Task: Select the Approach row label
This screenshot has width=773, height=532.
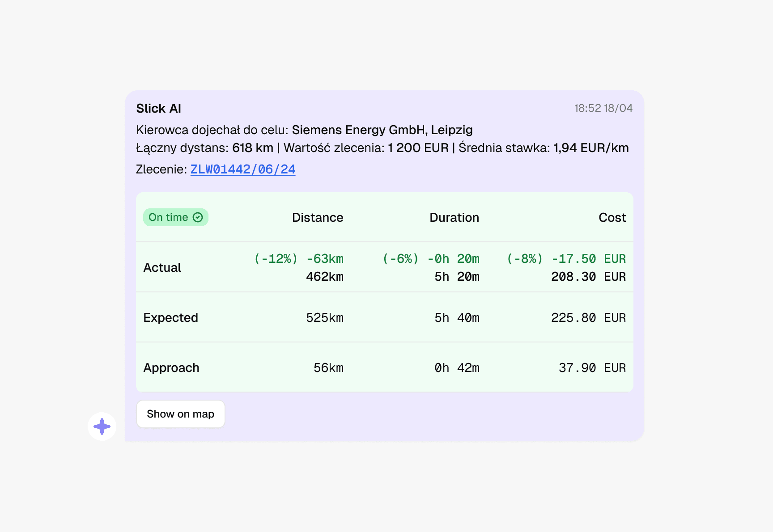Action: click(x=171, y=368)
